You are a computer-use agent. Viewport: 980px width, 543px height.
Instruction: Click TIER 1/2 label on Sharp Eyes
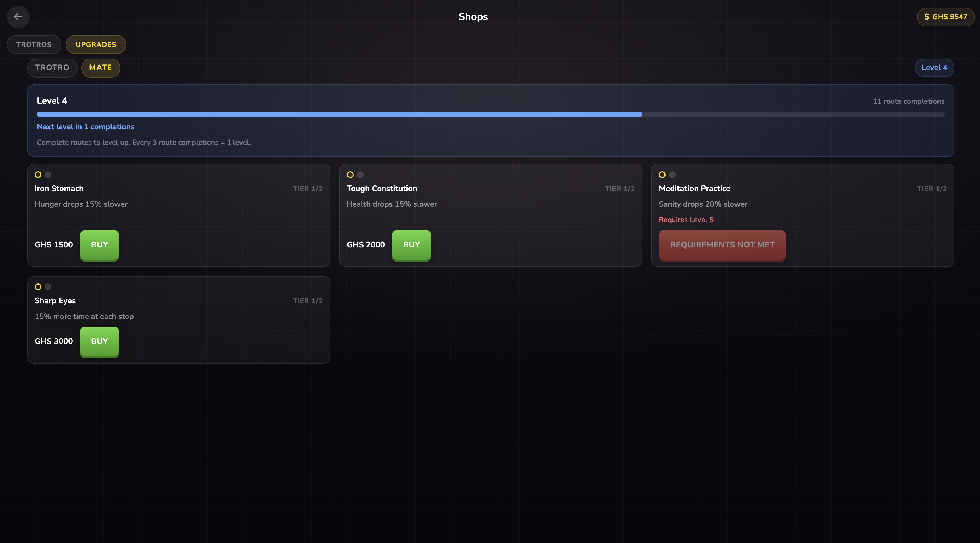[x=307, y=301]
